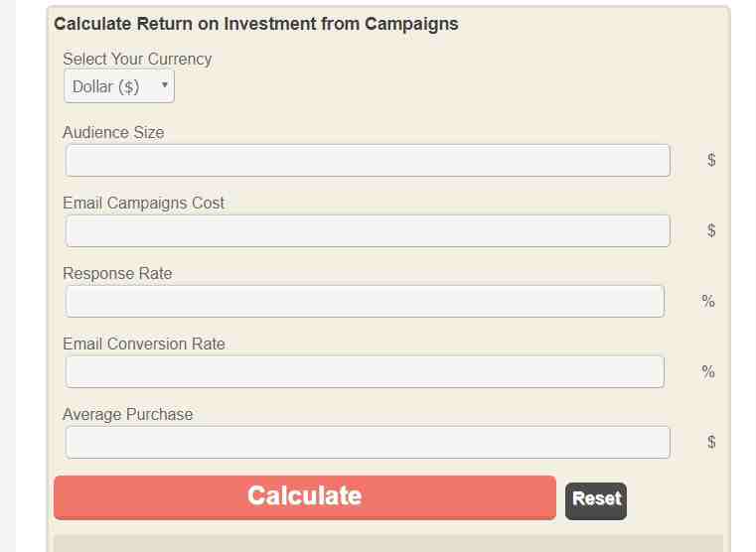The image size is (756, 552).
Task: Click the Calculate Return on Investment heading
Action: (x=256, y=24)
